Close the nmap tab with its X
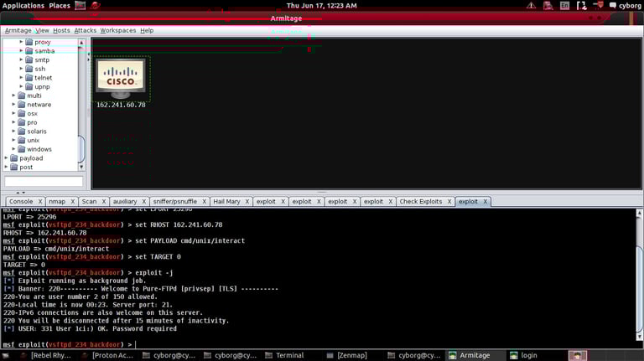 tap(73, 201)
